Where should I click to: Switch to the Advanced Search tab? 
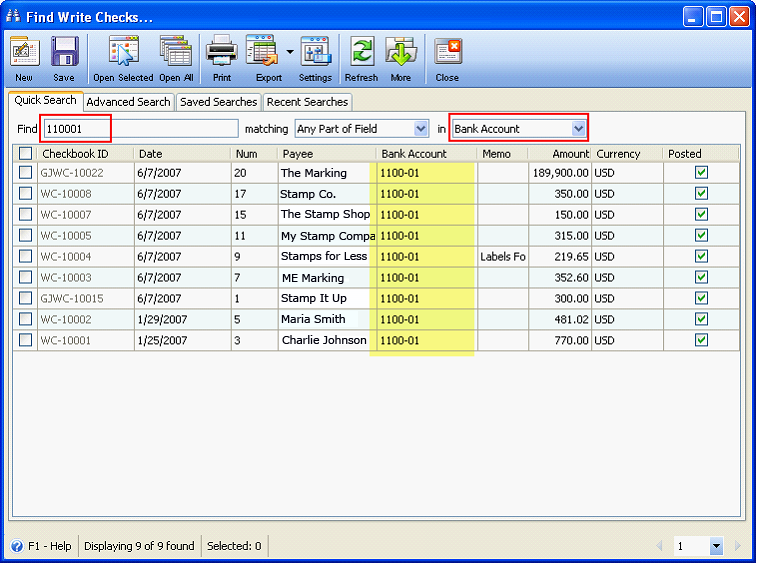(128, 102)
